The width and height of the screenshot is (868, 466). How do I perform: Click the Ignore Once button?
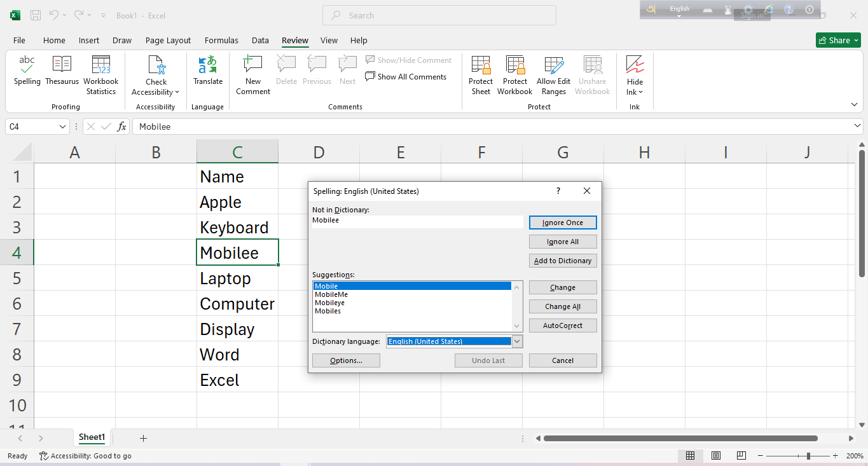[x=563, y=223]
